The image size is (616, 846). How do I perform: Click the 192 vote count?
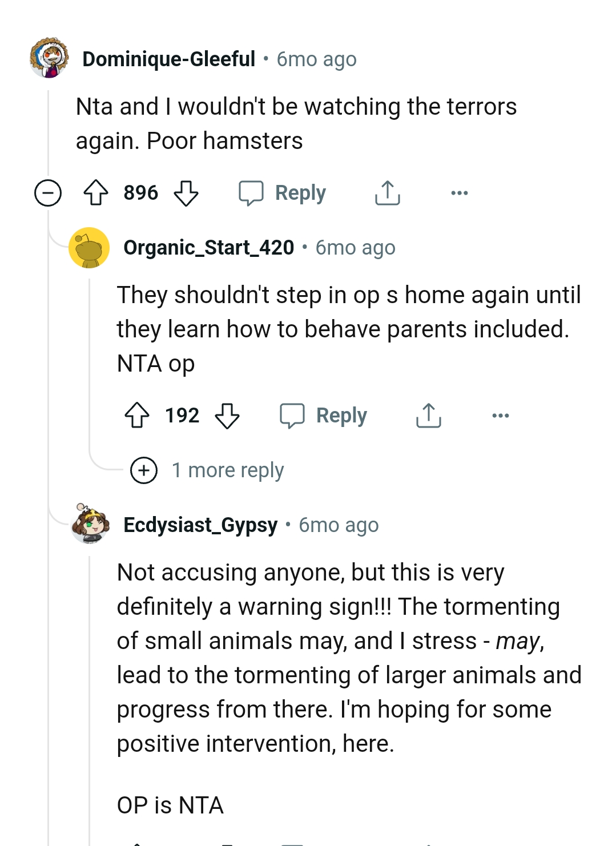[181, 415]
